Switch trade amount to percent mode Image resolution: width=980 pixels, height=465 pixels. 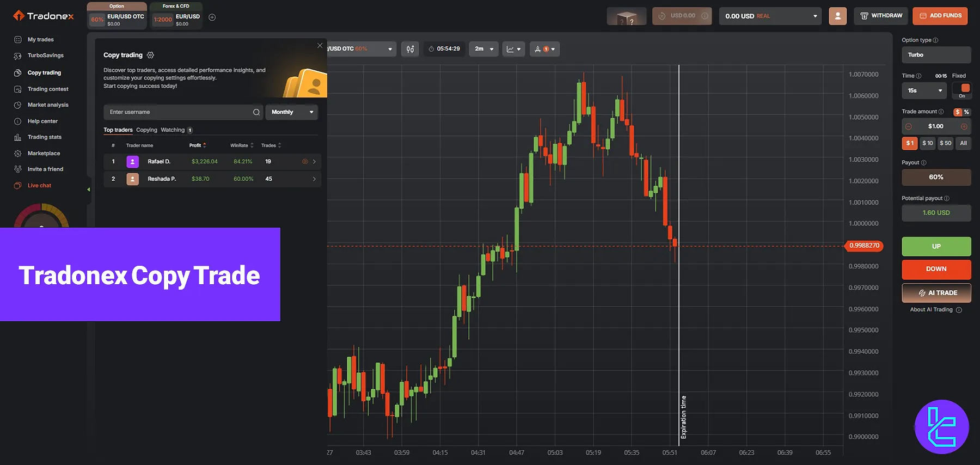966,112
